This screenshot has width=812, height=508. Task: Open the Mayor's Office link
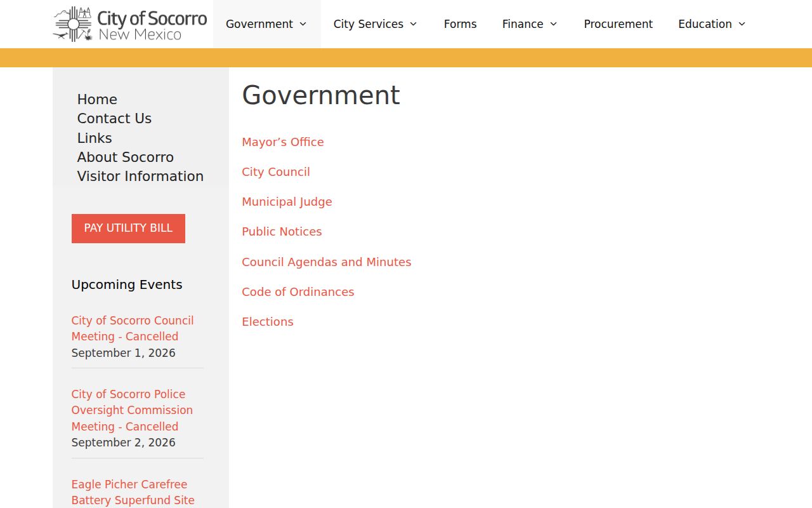[x=283, y=142]
